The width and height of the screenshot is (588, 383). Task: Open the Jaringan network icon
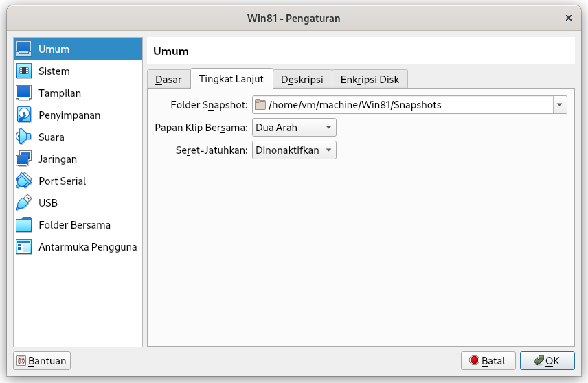[24, 159]
